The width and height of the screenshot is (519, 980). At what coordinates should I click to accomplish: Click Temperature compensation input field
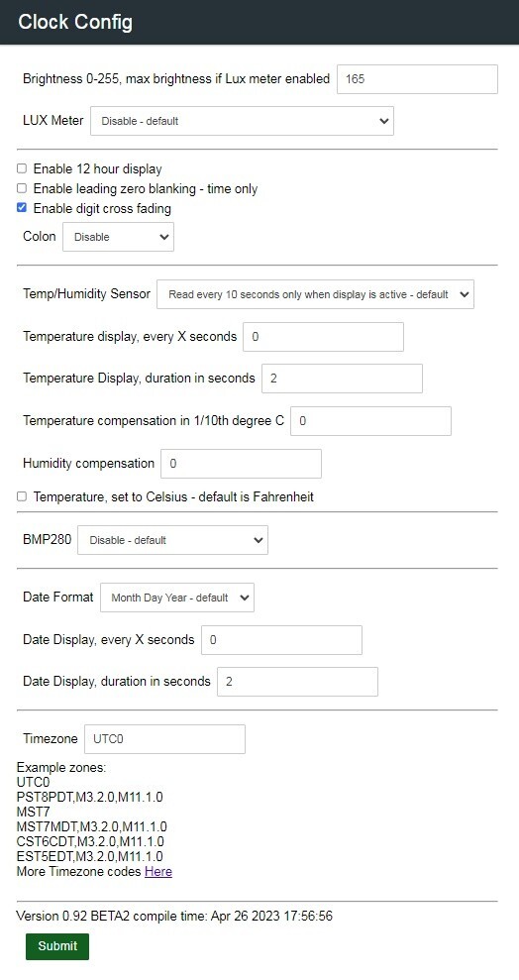(370, 421)
